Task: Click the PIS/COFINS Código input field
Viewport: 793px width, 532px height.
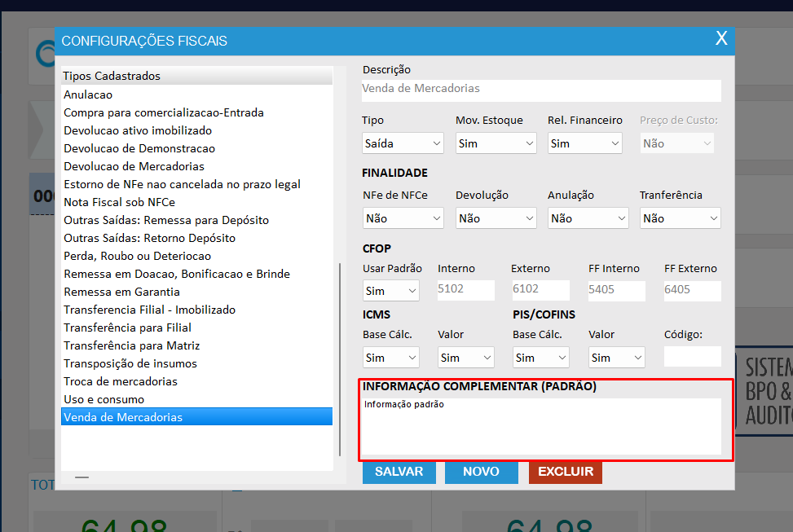Action: 692,357
